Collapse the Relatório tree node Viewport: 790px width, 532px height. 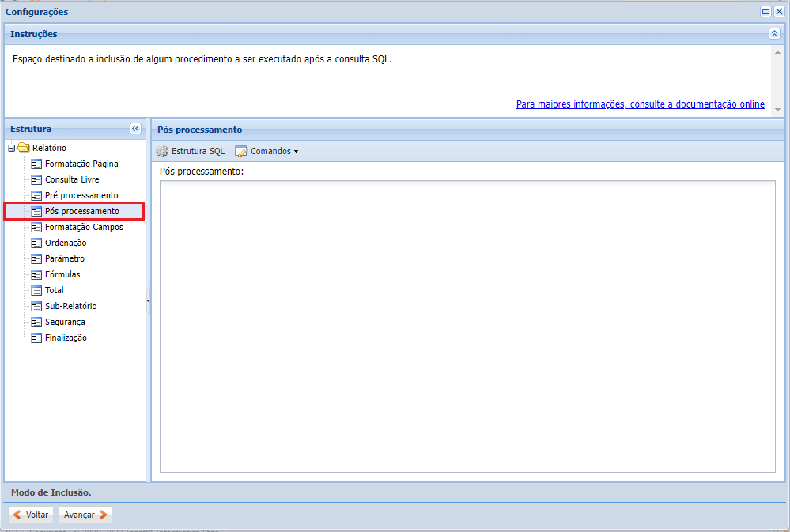pos(10,148)
